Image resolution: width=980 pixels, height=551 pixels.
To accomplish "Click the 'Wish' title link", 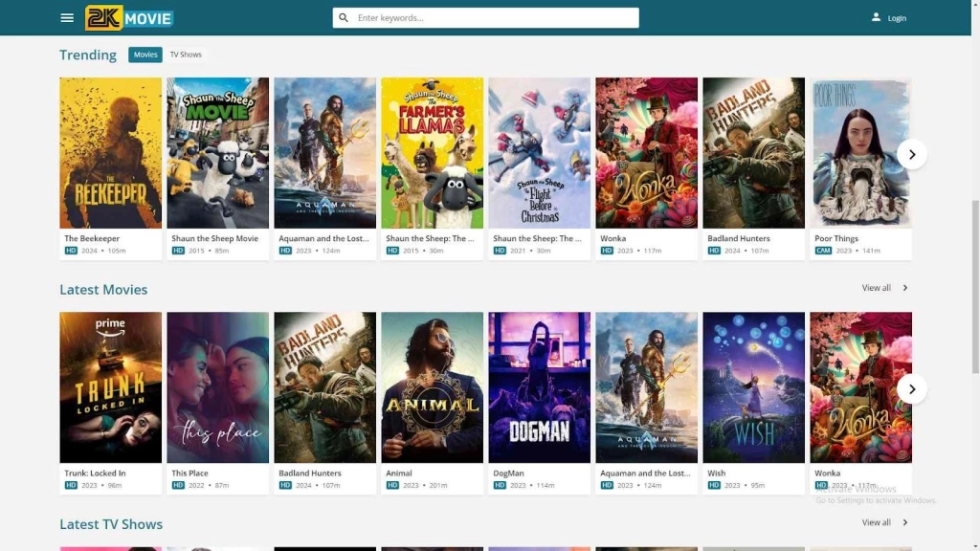I will pyautogui.click(x=716, y=473).
